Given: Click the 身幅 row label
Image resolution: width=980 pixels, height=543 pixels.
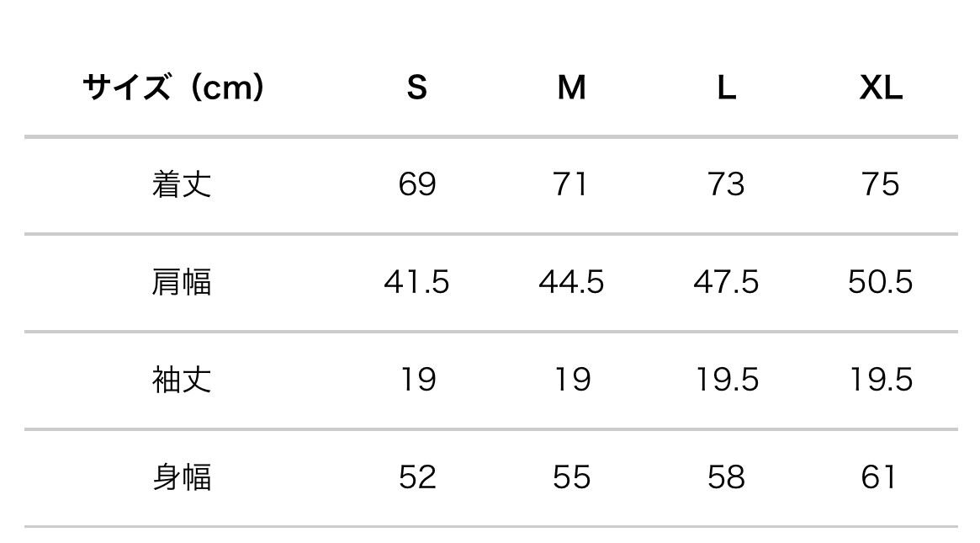Looking at the screenshot, I should pos(181,477).
